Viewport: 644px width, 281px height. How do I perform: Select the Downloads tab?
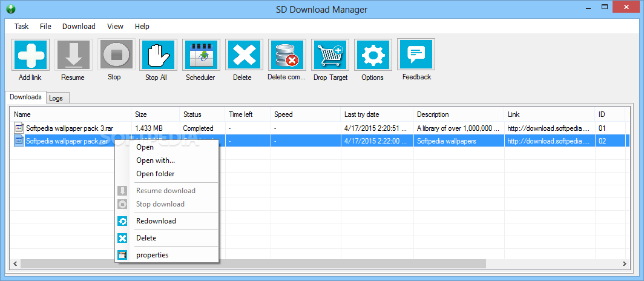[x=25, y=97]
